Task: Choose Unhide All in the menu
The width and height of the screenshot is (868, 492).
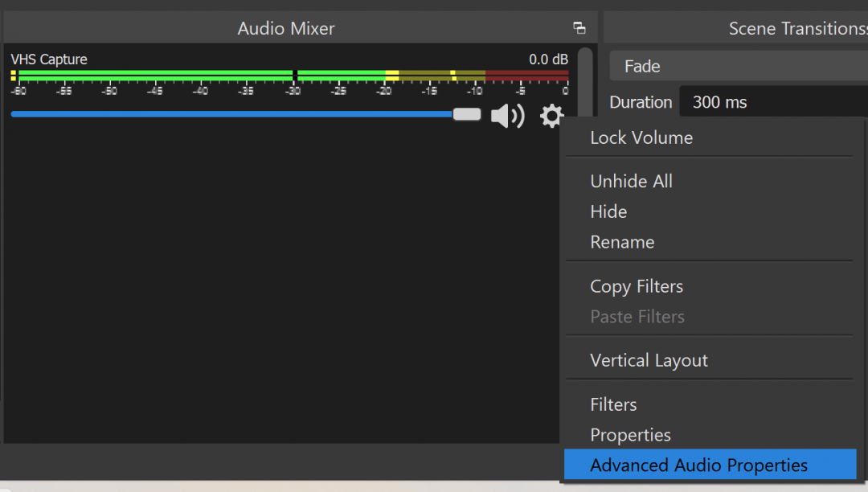Action: 631,181
